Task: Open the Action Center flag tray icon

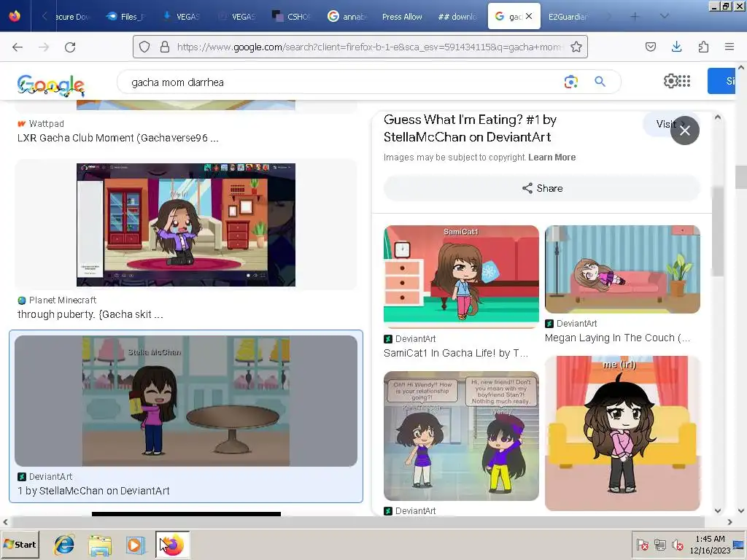Action: 642,544
